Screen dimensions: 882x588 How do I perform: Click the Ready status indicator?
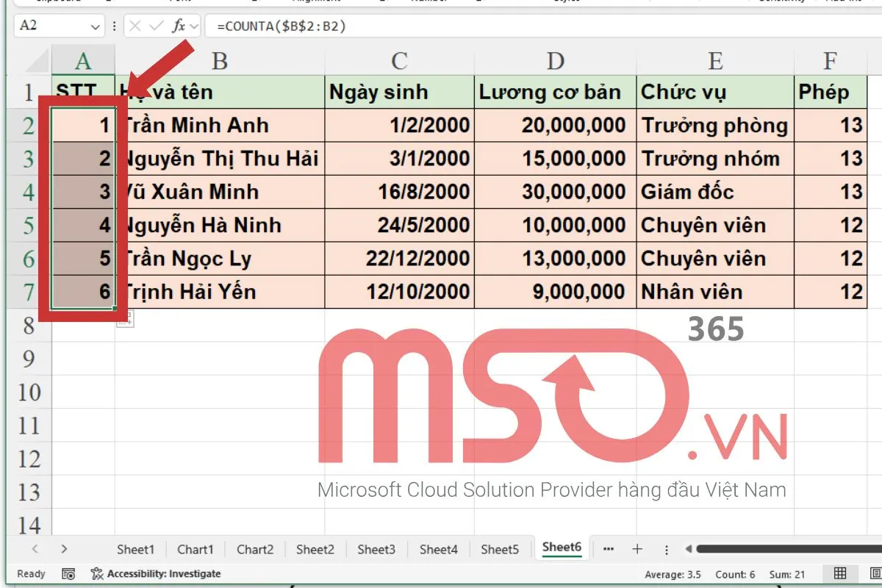click(29, 574)
